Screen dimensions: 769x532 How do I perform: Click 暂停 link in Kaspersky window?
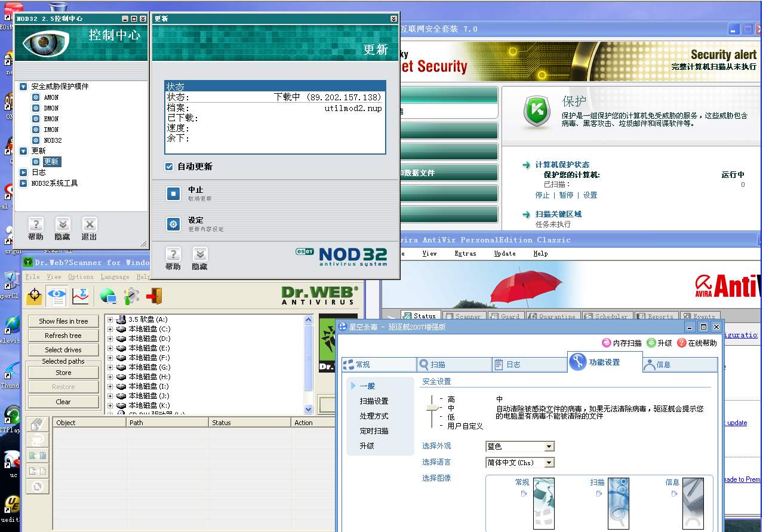point(567,195)
